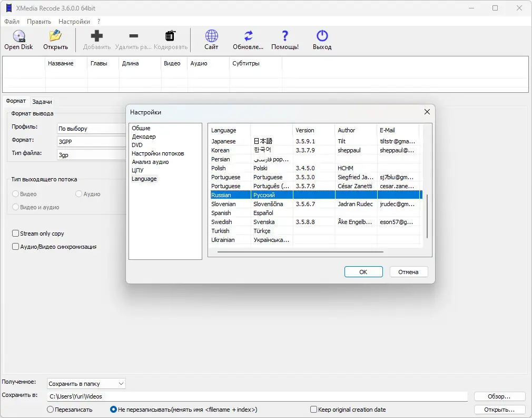Viewport: 532px width, 418px height.
Task: Click the Выход power icon
Action: [322, 36]
